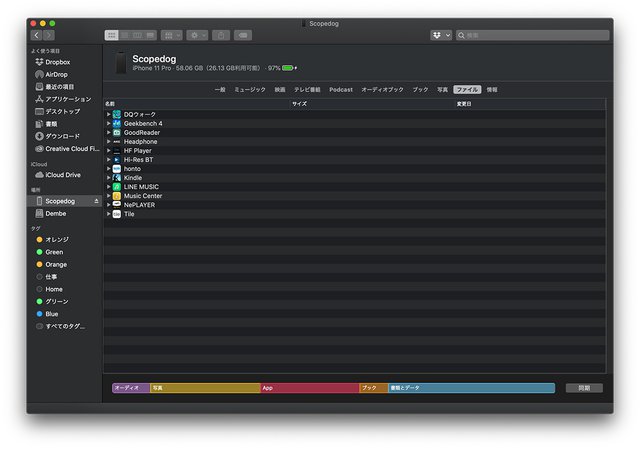Open 書類 in the sidebar
The image size is (640, 449).
tap(51, 124)
